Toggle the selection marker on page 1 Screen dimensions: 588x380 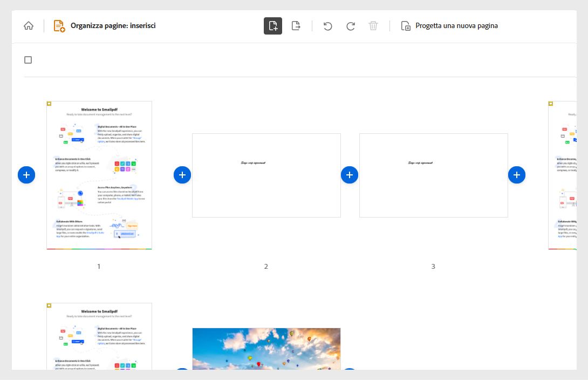pos(49,104)
